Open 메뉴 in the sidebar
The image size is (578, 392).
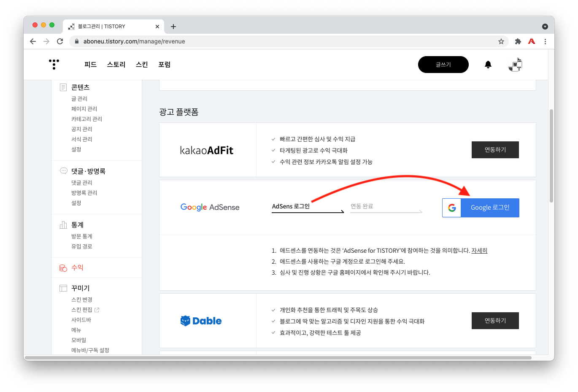[x=76, y=330]
